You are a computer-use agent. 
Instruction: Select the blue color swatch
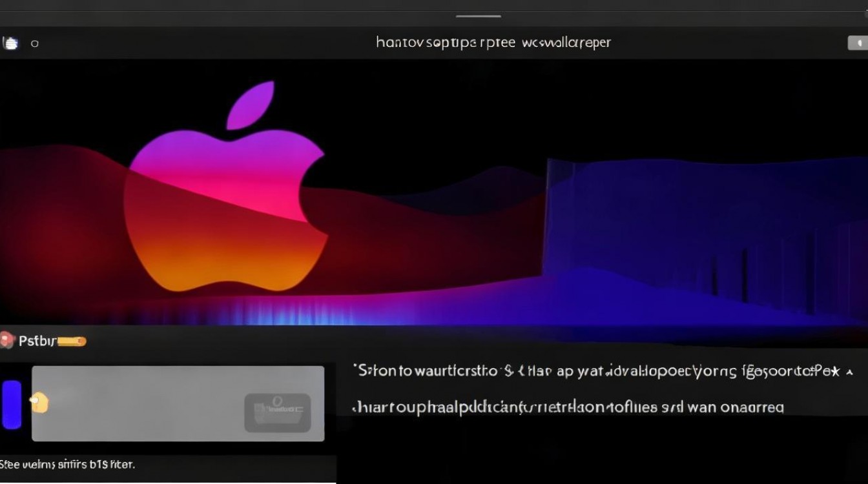12,405
